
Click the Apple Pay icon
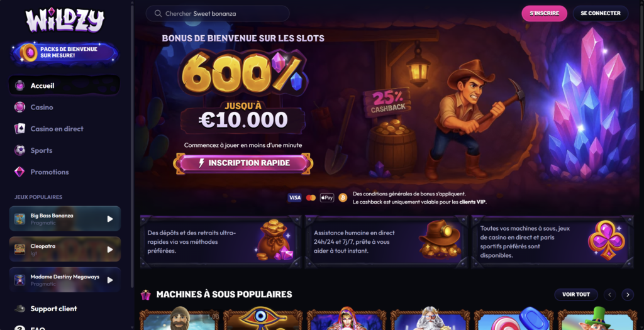(x=327, y=198)
